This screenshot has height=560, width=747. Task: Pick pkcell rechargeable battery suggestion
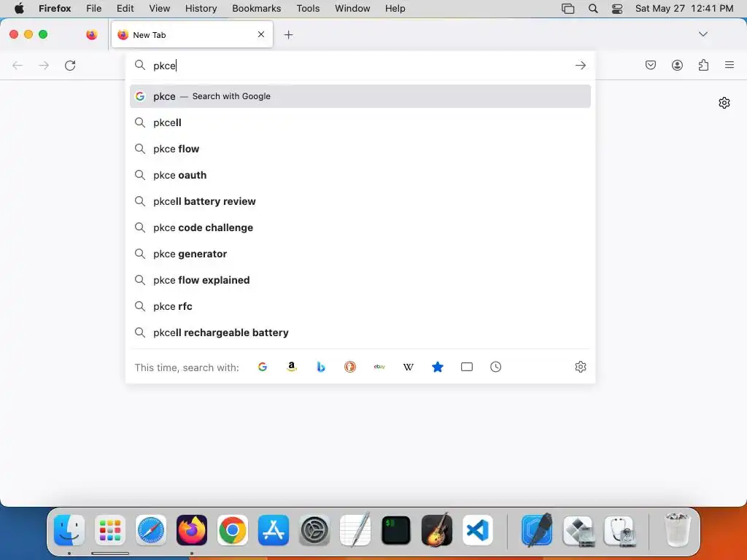360,332
